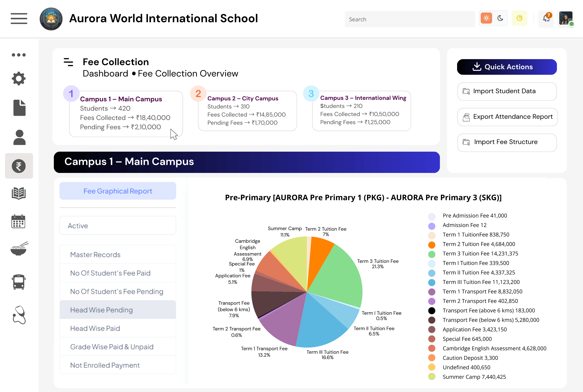
Task: Click the yellow pie-chart analytics icon
Action: [519, 18]
